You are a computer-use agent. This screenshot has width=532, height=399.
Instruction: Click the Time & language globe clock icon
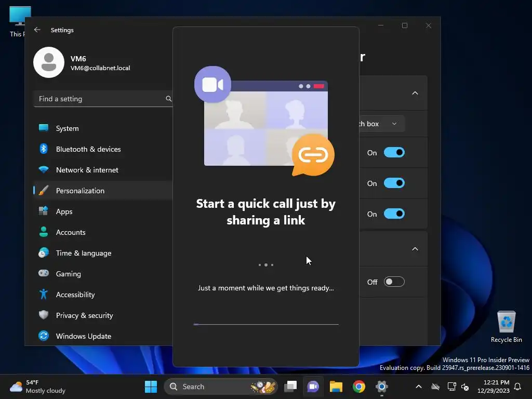pos(44,253)
